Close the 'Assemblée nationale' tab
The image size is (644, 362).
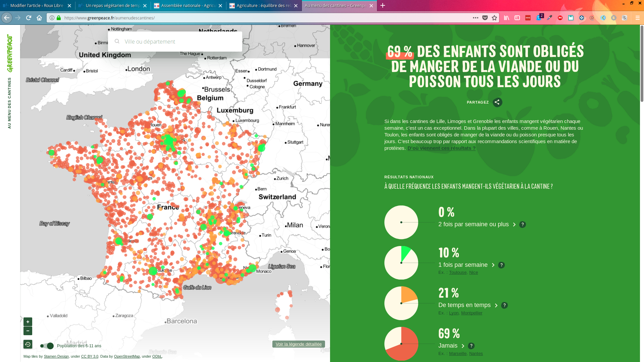pos(220,6)
